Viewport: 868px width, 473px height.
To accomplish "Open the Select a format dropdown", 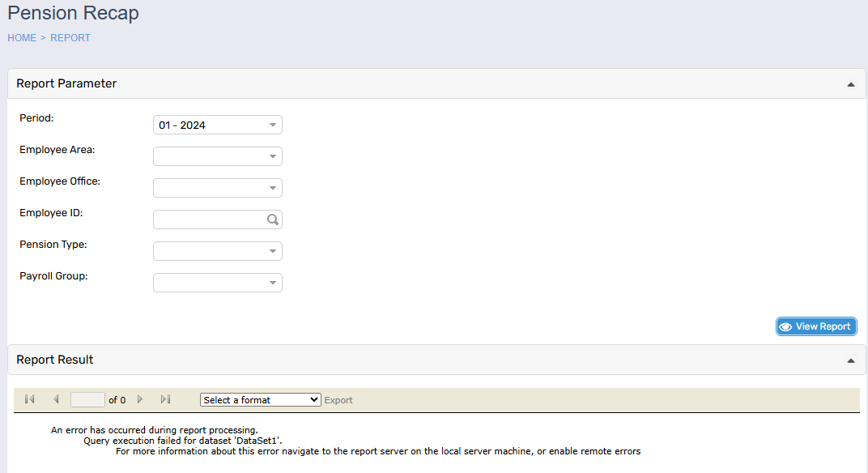I will (260, 400).
